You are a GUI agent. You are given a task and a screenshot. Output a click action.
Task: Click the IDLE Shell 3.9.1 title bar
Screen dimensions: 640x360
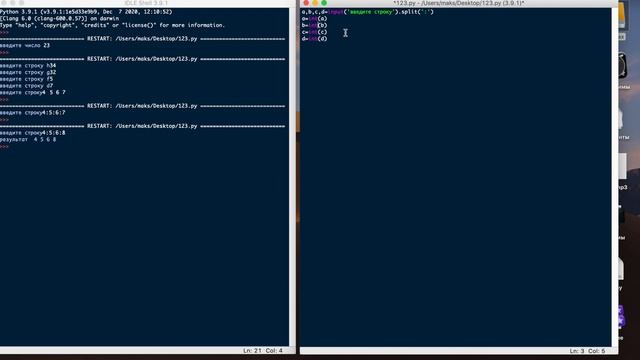pyautogui.click(x=146, y=3)
